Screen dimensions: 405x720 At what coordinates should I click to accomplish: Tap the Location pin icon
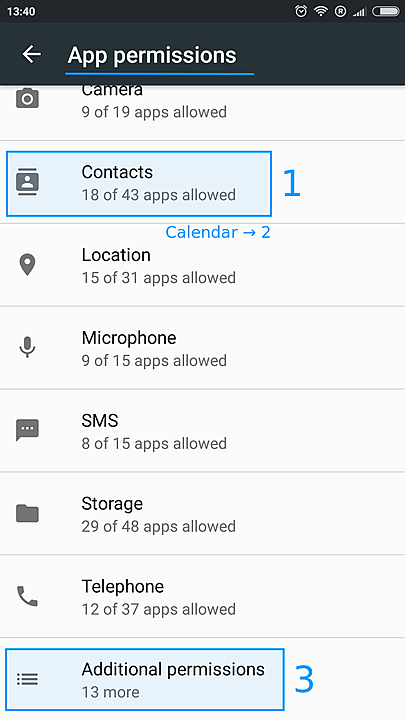27,265
